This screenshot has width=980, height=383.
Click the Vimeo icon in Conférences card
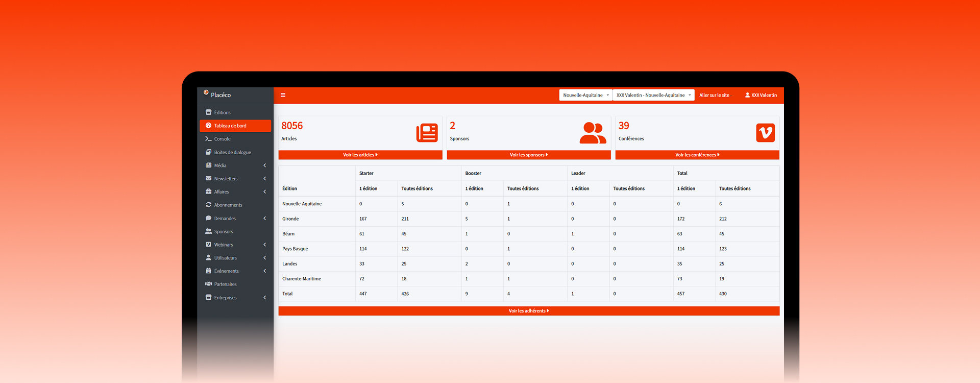click(765, 133)
